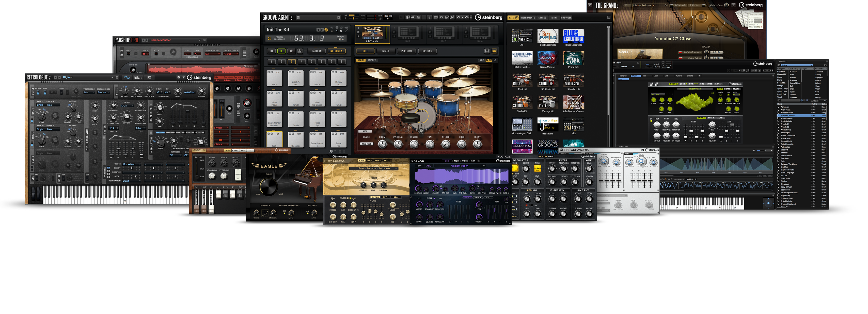The image size is (868, 314).
Task: Select pad group 5 button
Action: coord(312,61)
